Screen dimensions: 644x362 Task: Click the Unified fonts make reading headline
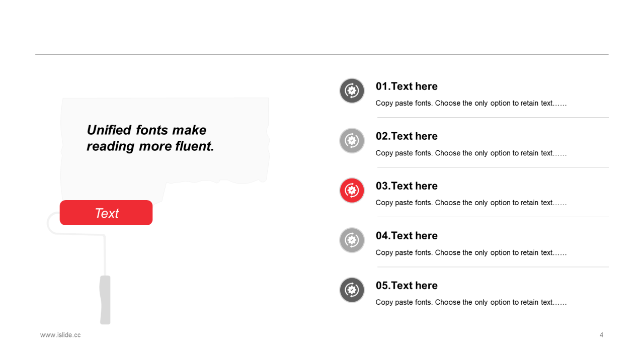click(150, 138)
